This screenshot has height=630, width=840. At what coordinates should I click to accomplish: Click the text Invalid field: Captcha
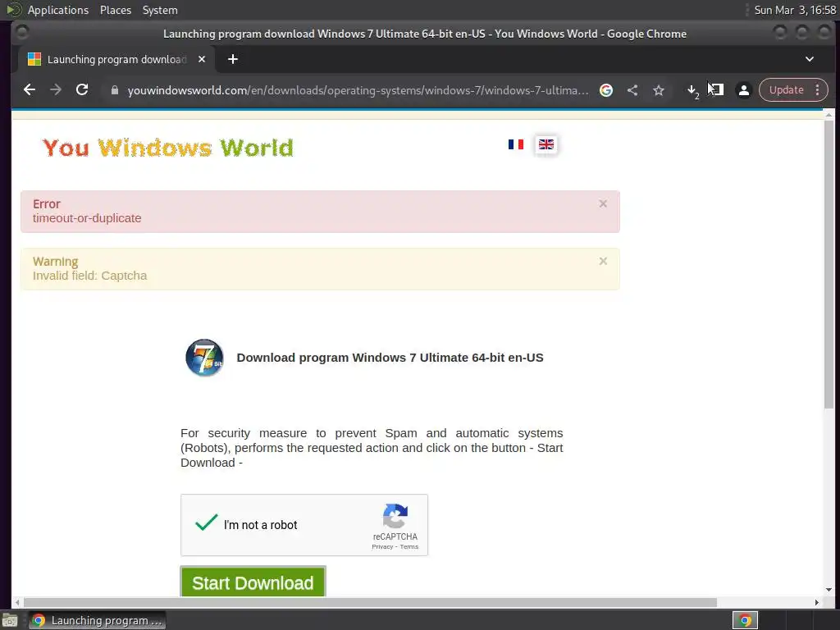coord(89,276)
